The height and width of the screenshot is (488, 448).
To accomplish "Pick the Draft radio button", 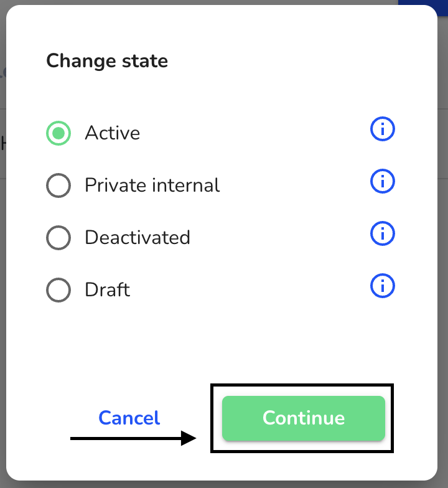I will pos(58,290).
